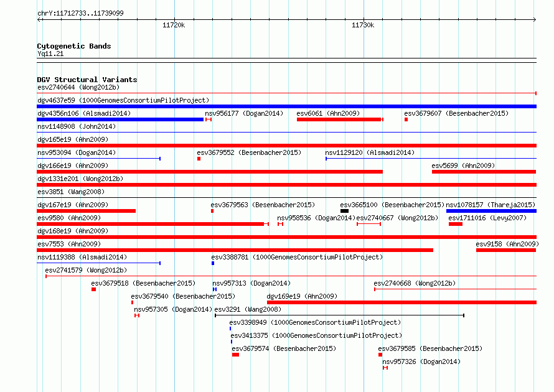Click the red esv1711016 feature bar
554x392 pixels.
[x=456, y=224]
